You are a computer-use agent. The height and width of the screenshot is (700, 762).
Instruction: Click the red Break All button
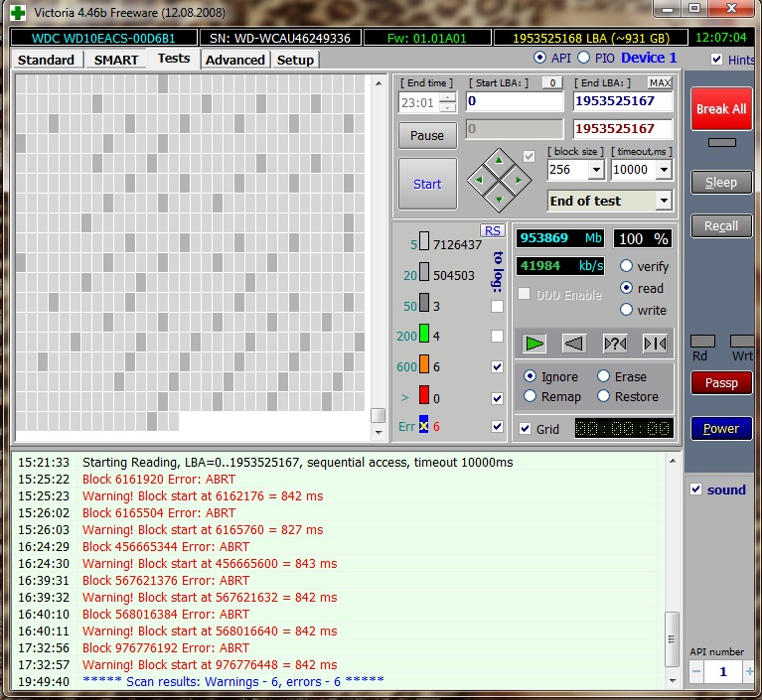720,109
